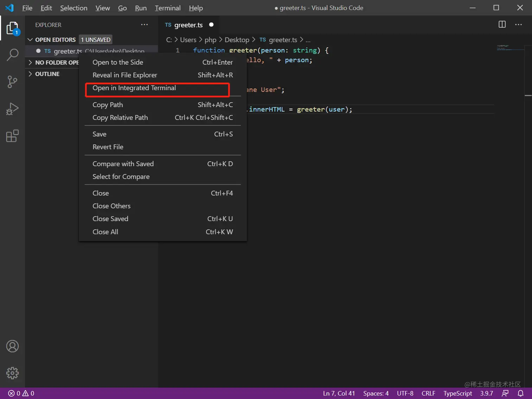The image size is (532, 399).
Task: Click Spaces: 4 indentation setting
Action: point(376,393)
